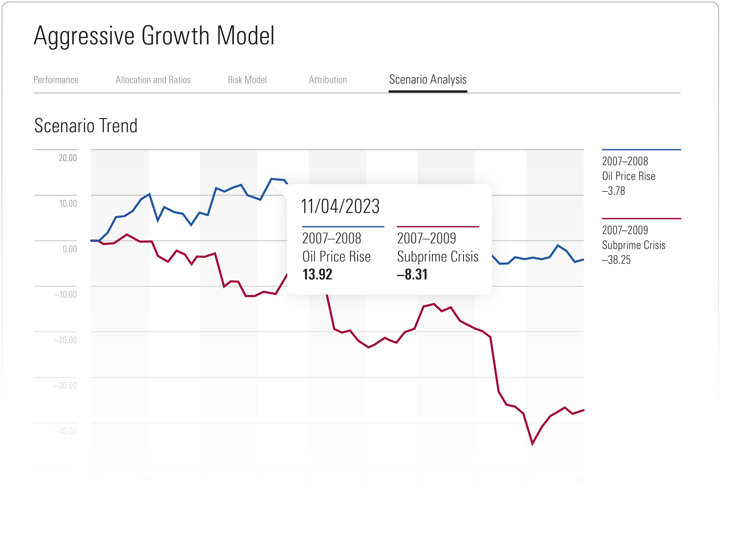Select the Oil Price Rise legend label
746x560 pixels.
pos(628,176)
